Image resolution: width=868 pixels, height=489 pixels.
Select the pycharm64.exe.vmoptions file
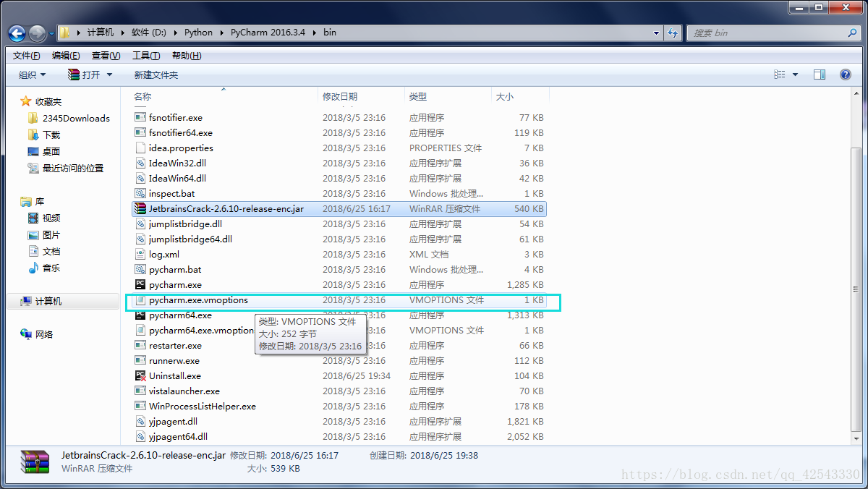tap(202, 330)
